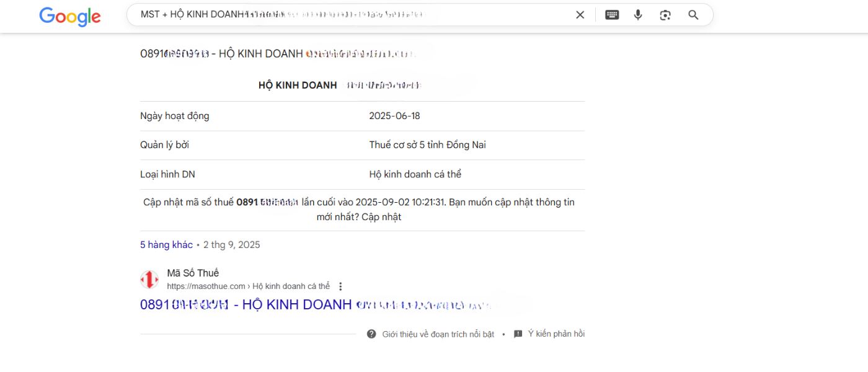This screenshot has height=372, width=868.
Task: Select the date value 2025-06-18
Action: [394, 116]
